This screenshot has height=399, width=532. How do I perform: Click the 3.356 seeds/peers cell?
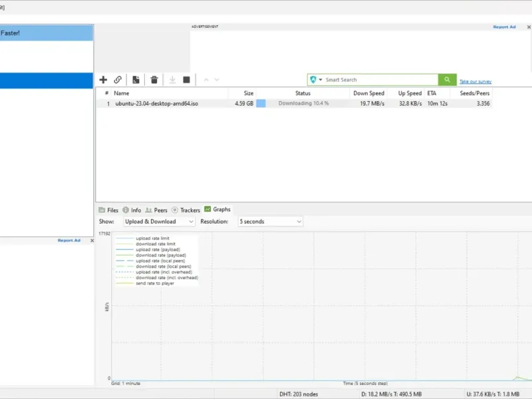483,104
